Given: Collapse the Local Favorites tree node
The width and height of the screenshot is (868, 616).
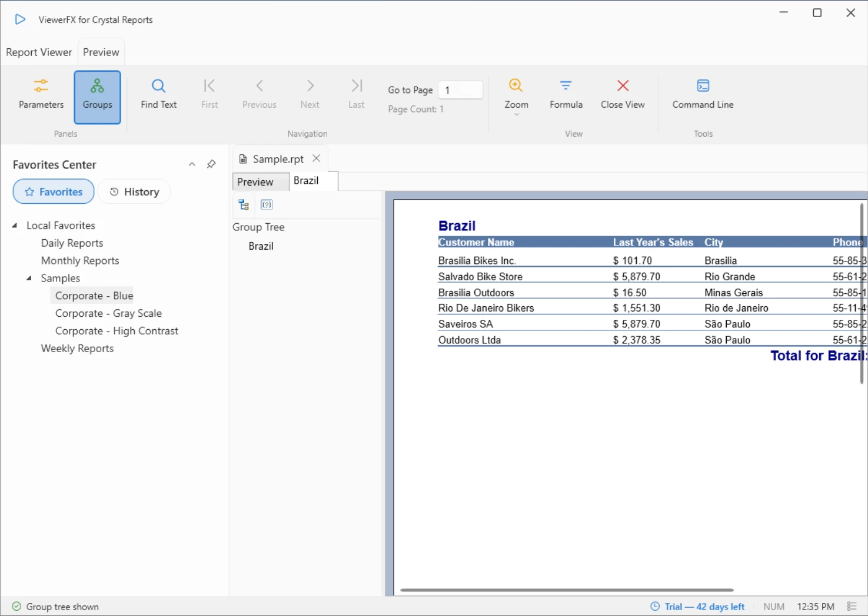Looking at the screenshot, I should (15, 226).
